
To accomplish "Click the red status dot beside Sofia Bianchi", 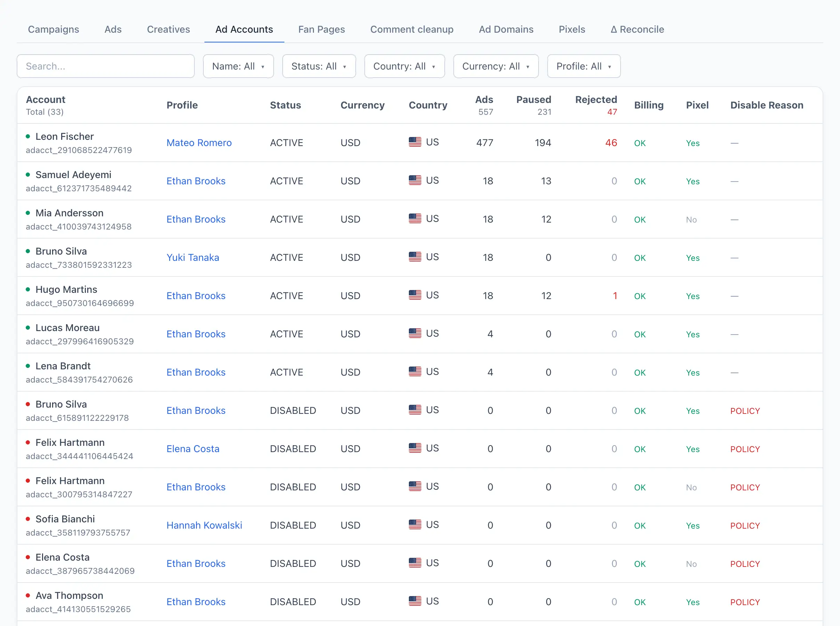I will pyautogui.click(x=28, y=519).
